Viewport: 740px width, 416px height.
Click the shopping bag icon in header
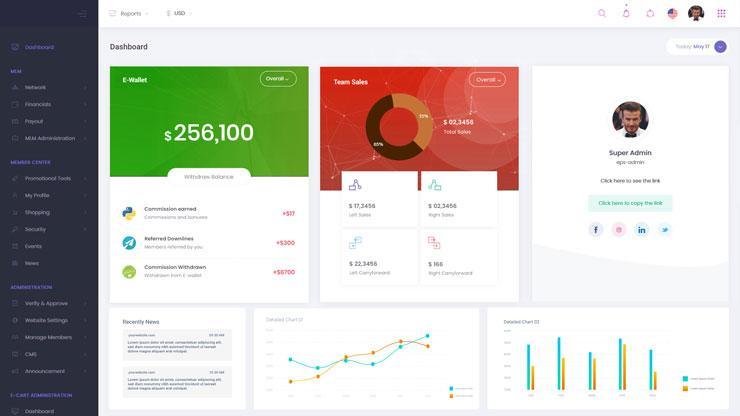(650, 13)
